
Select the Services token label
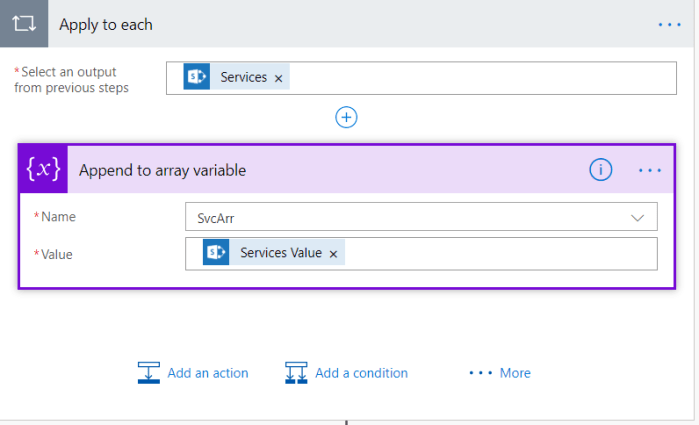click(243, 77)
